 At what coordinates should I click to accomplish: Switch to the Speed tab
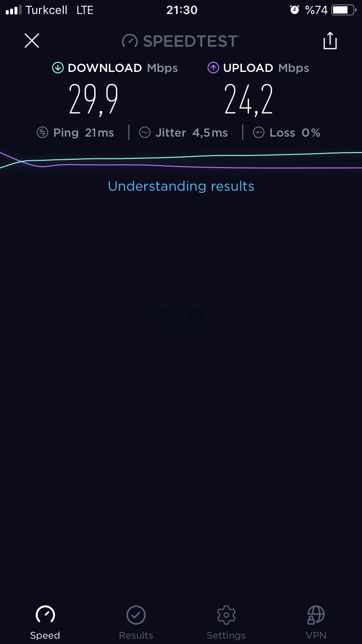tap(45, 623)
